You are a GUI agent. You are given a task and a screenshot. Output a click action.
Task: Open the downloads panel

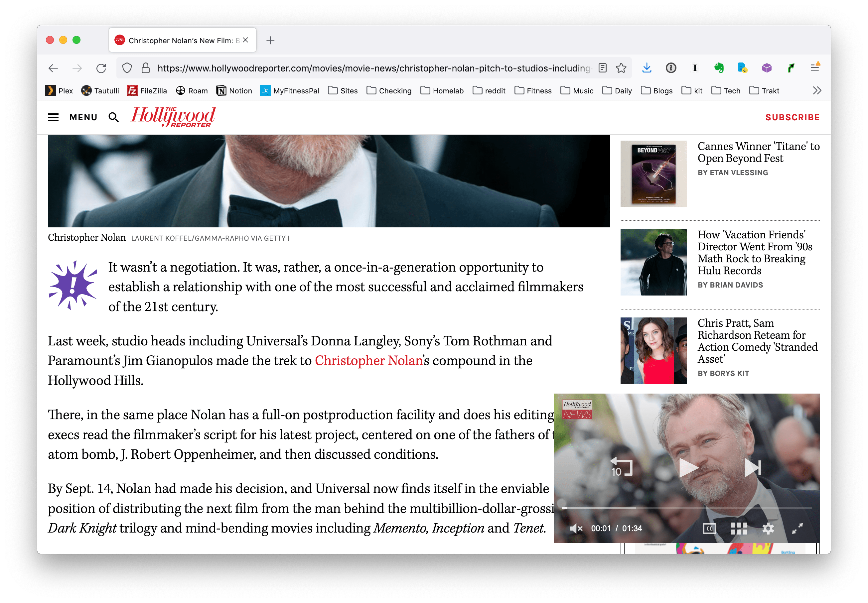click(x=647, y=68)
